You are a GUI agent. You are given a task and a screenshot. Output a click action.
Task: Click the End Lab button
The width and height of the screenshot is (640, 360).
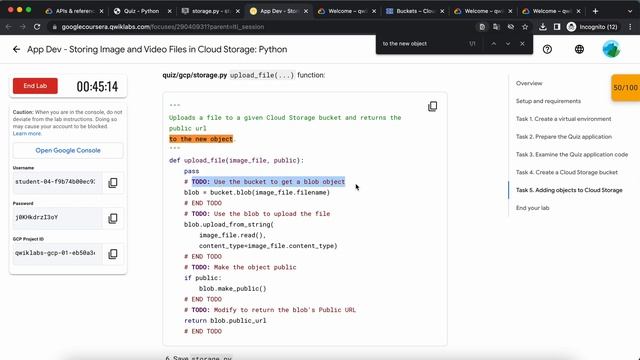[35, 86]
